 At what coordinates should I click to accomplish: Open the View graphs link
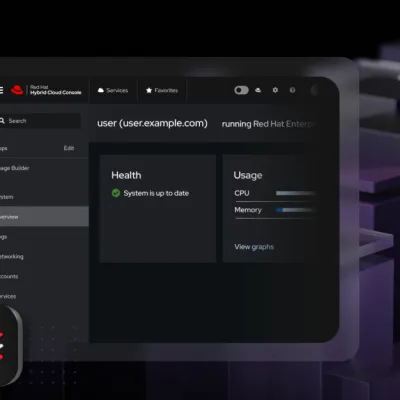pyautogui.click(x=254, y=247)
